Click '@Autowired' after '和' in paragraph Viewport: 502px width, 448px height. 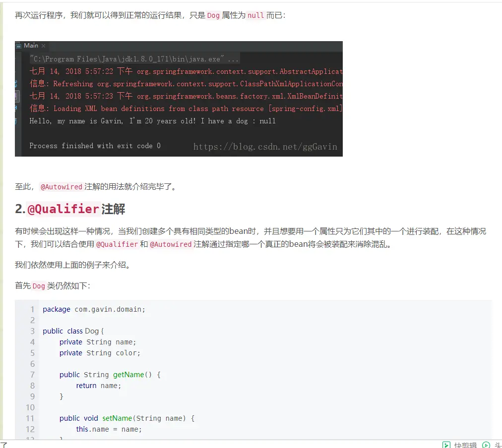click(x=171, y=244)
